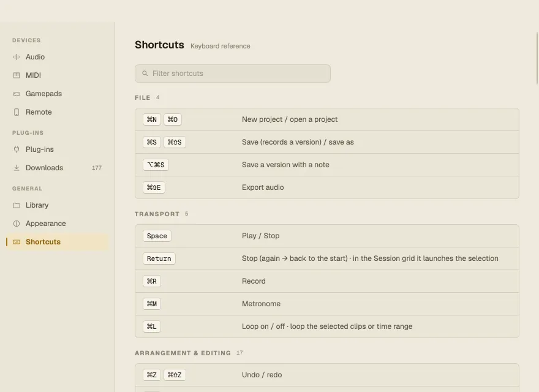The width and height of the screenshot is (539, 392).
Task: Switch to Appearance settings
Action: 58,224
